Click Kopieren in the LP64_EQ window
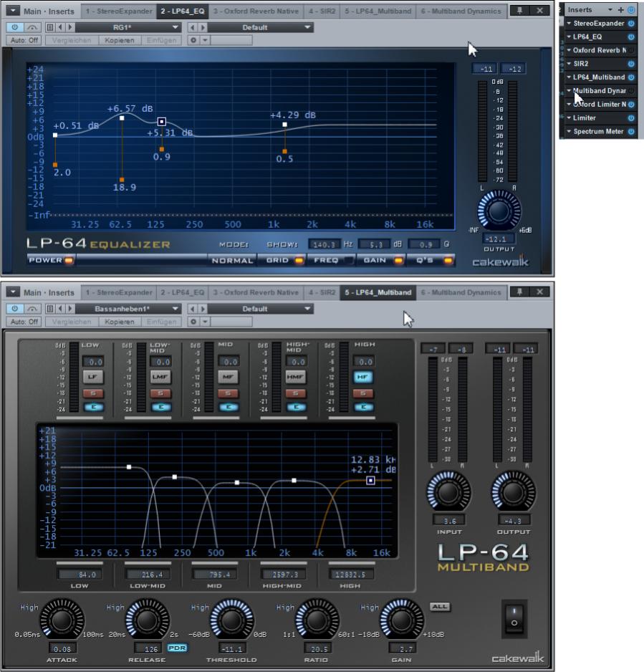Image resolution: width=644 pixels, height=672 pixels. 119,40
